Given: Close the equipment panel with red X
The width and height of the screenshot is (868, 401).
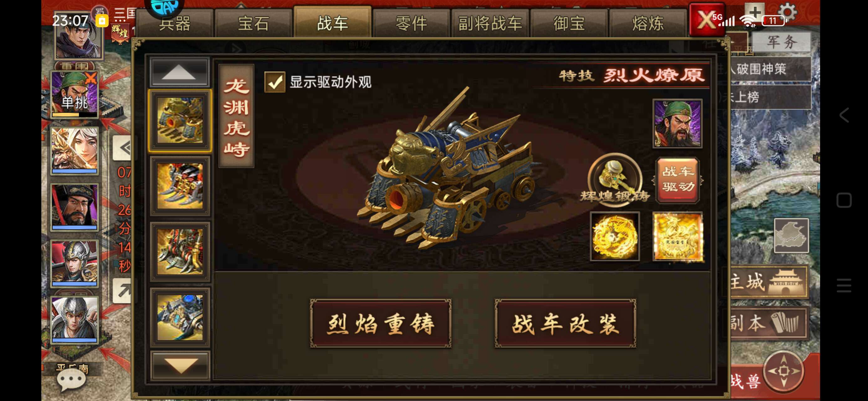Looking at the screenshot, I should pyautogui.click(x=707, y=19).
